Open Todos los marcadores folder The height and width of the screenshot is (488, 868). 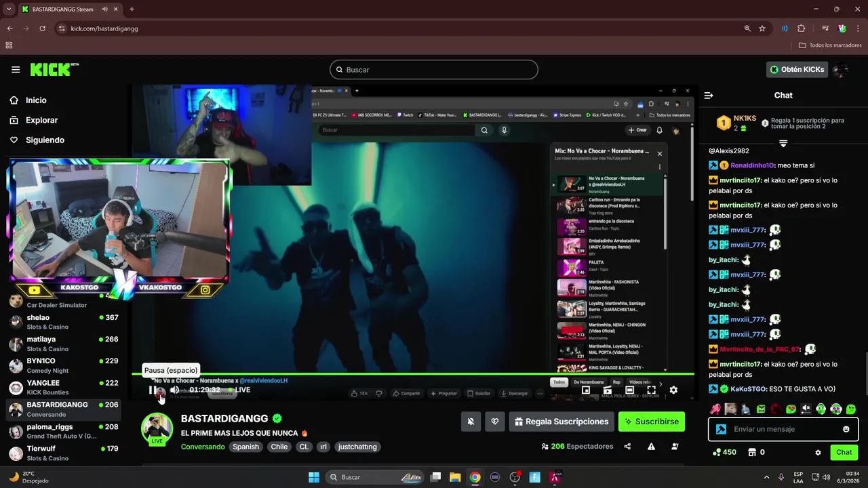tap(830, 45)
